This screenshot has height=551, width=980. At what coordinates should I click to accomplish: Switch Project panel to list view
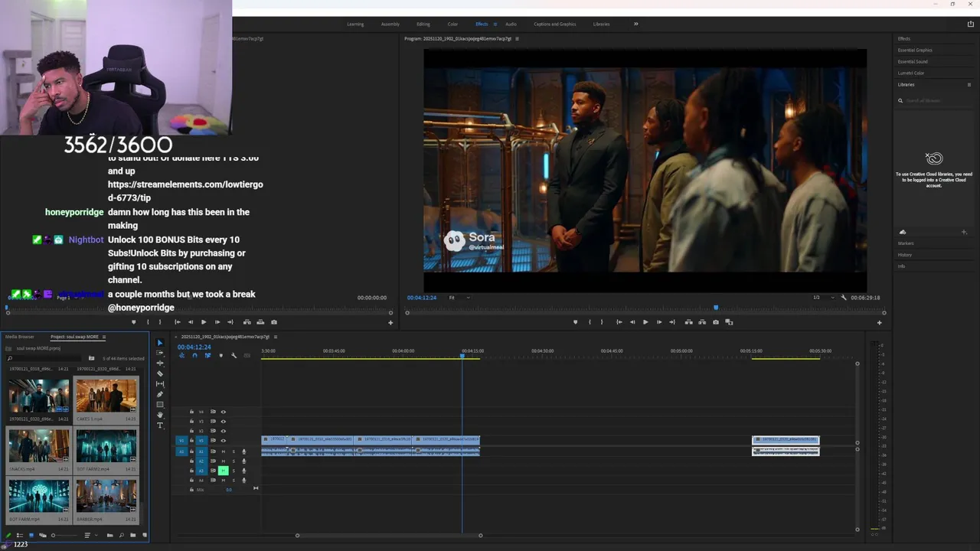pyautogui.click(x=21, y=535)
